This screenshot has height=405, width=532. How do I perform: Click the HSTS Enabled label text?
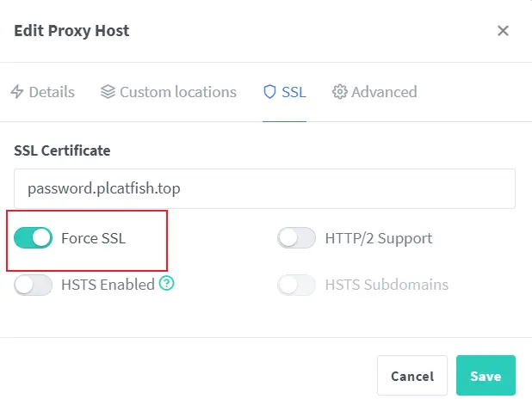click(108, 285)
